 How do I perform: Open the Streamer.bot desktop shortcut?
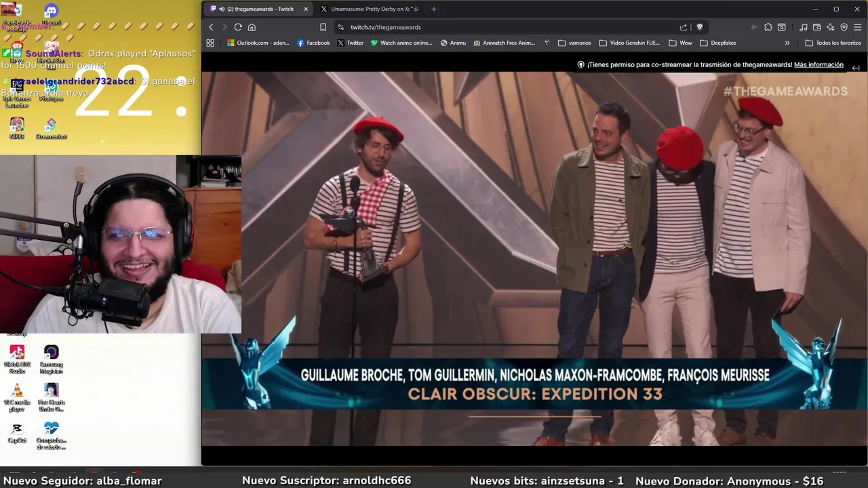(x=51, y=128)
